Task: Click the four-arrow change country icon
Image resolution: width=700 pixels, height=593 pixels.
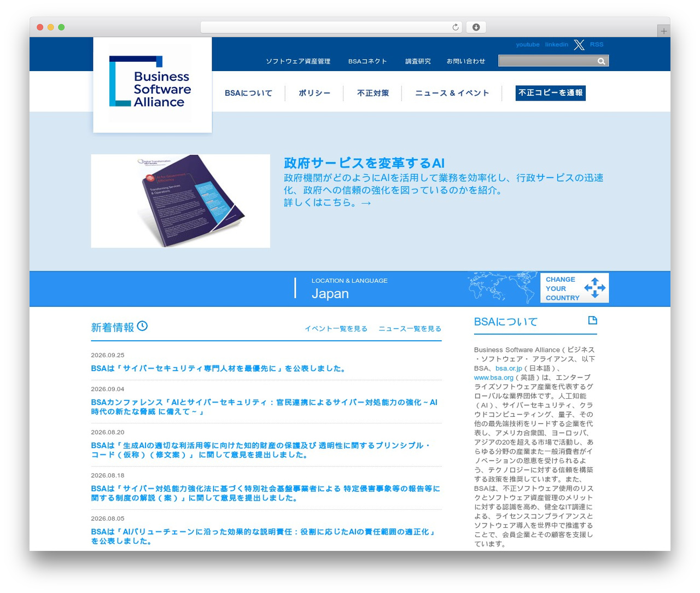Action: tap(595, 288)
